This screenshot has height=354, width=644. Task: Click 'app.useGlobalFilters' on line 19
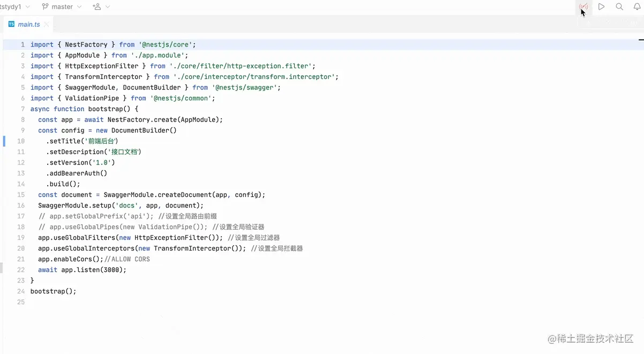77,238
